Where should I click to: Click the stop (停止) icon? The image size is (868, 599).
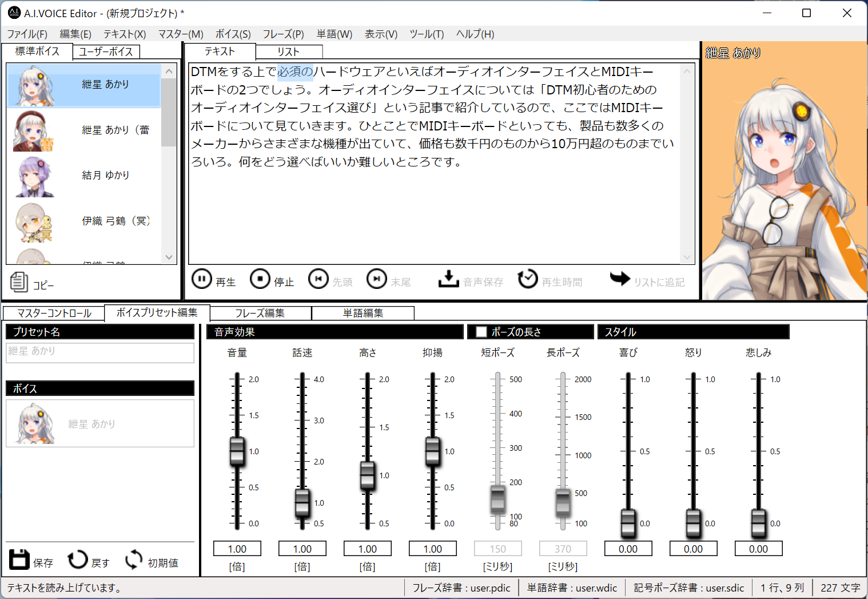click(260, 279)
